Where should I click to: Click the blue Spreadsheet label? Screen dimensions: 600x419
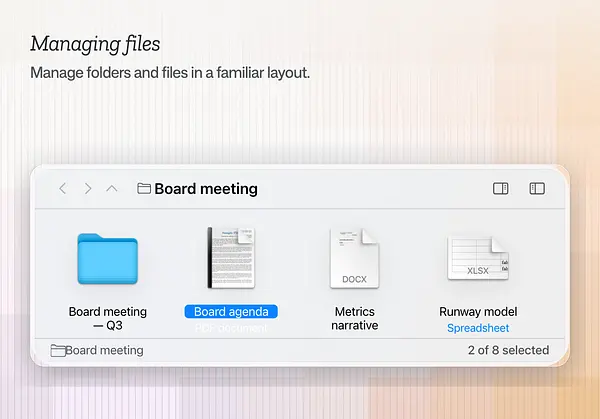pos(478,328)
